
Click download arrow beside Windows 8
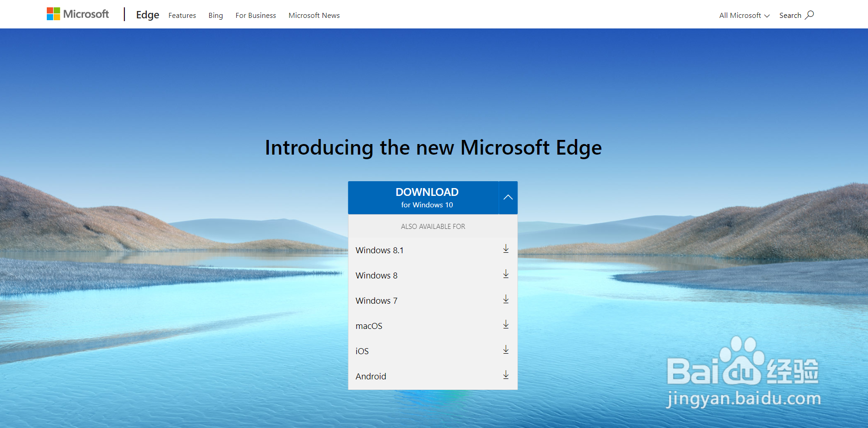pyautogui.click(x=506, y=274)
